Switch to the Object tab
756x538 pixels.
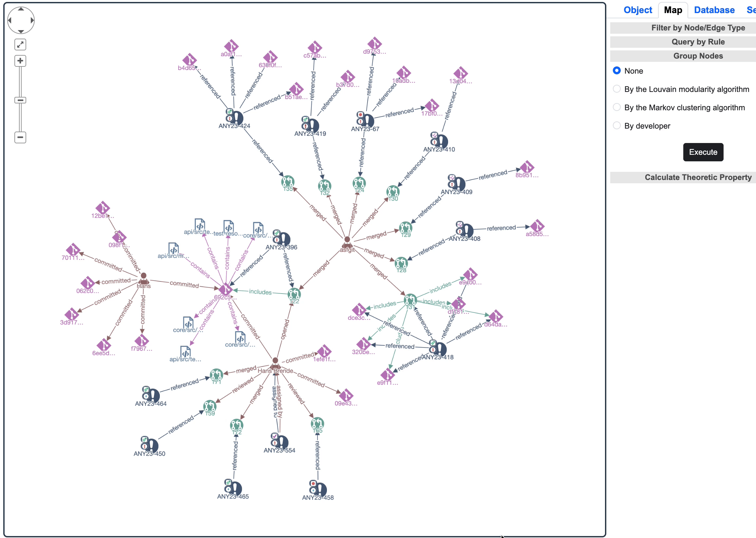point(633,10)
